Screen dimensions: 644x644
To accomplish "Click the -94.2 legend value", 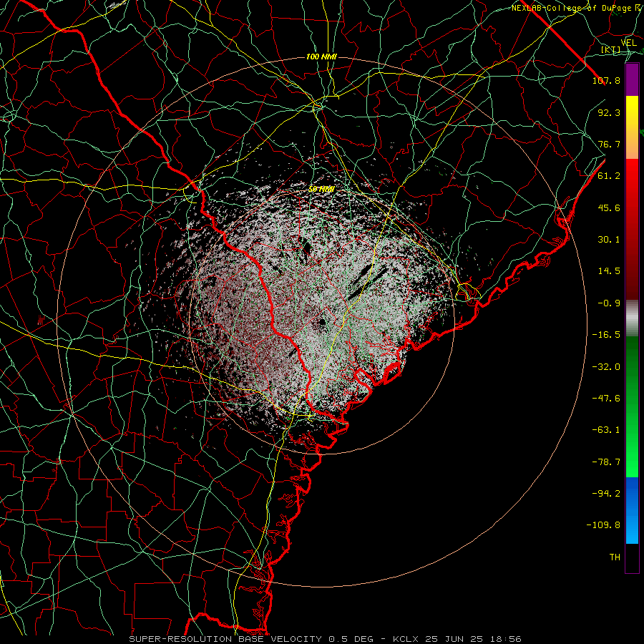I will tap(606, 494).
